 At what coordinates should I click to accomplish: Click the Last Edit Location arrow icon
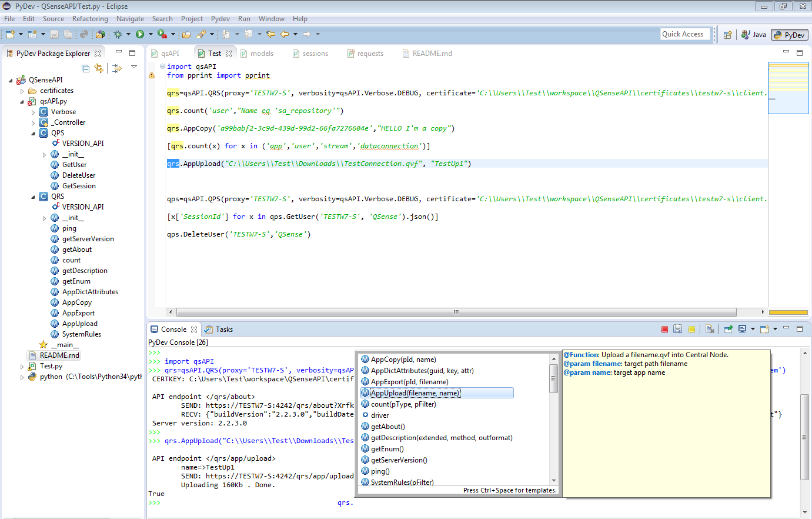coord(270,34)
